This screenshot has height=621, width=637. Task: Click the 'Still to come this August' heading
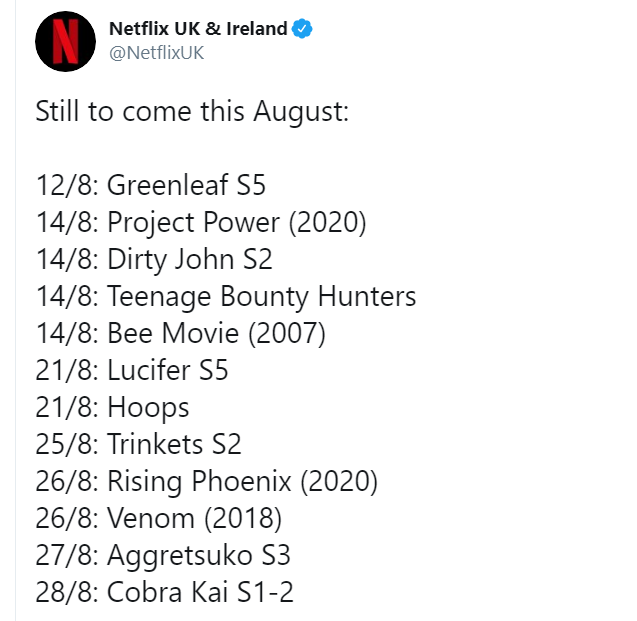(192, 111)
